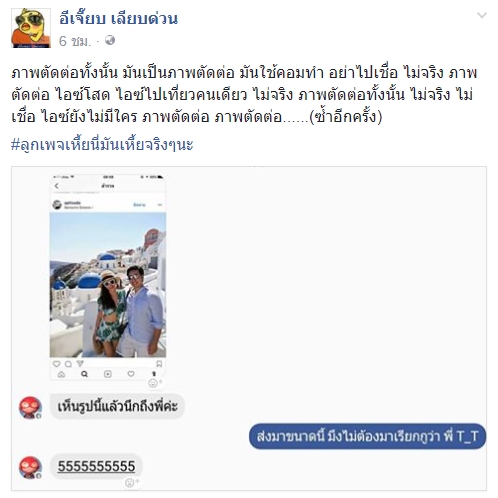Image resolution: width=498 pixels, height=498 pixels.
Task: Tap the Instagram search magnifier tab
Action: pyautogui.click(x=84, y=374)
